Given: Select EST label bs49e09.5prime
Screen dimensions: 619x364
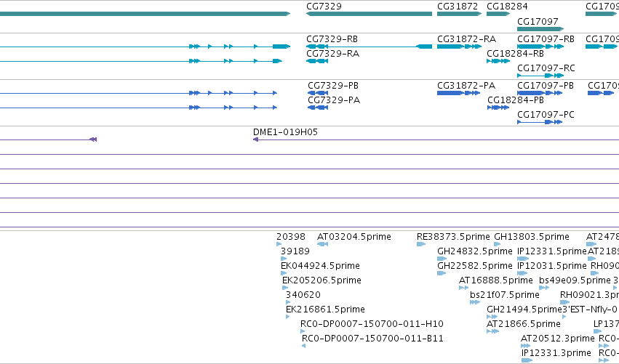Looking at the screenshot, I should [x=575, y=280].
